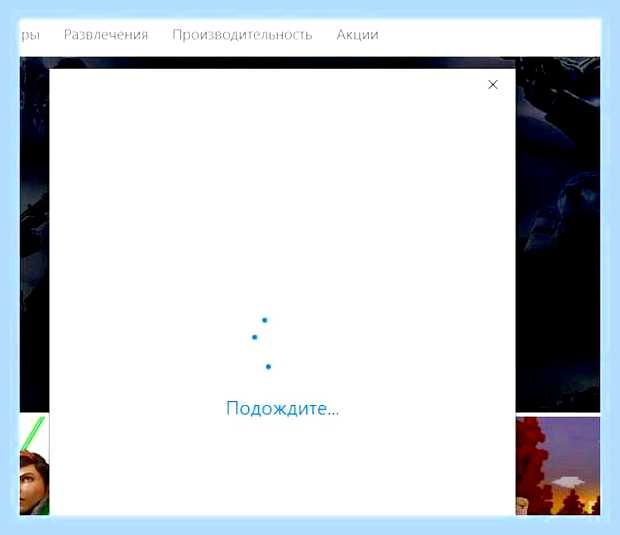The image size is (620, 535).
Task: Go to the Акции tab
Action: pyautogui.click(x=357, y=35)
